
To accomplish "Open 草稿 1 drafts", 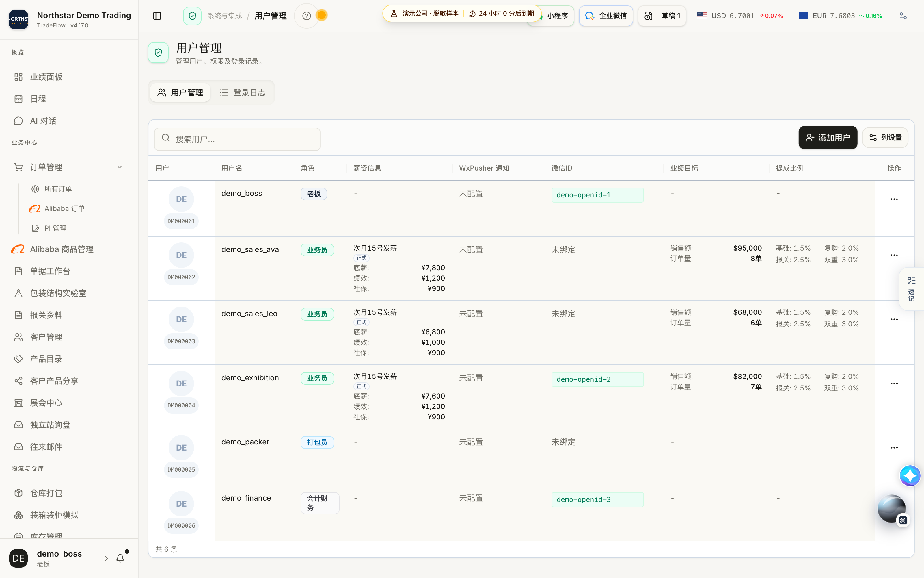I will (x=662, y=16).
